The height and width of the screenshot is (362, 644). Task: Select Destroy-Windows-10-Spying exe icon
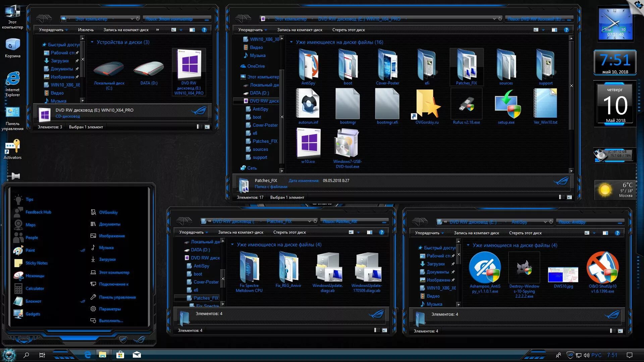coord(524,275)
